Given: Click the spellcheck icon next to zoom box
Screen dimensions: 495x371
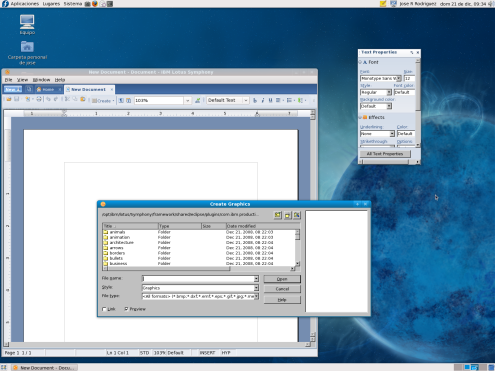Looking at the screenshot, I should coord(198,100).
